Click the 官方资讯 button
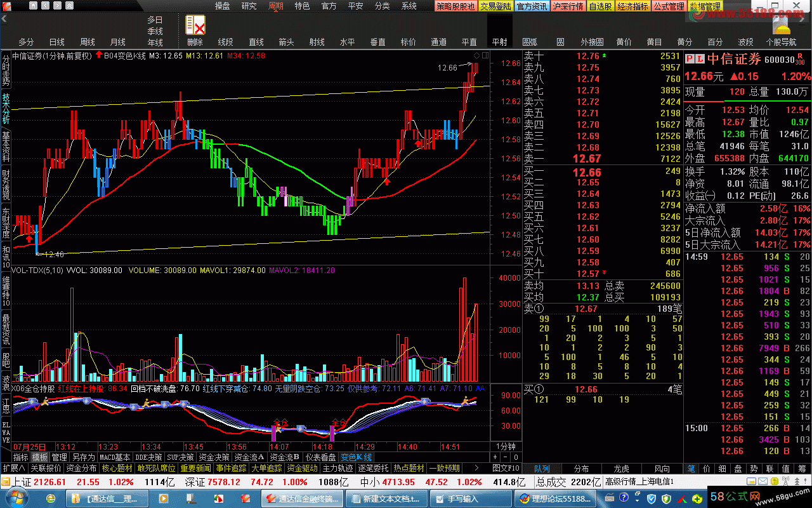Viewport: 812px width, 508px height. coord(532,6)
